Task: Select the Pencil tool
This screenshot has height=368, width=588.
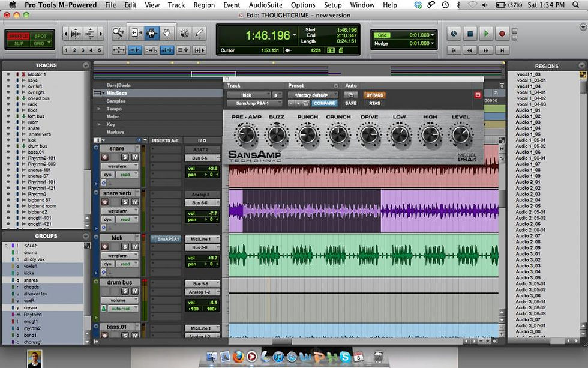Action: pyautogui.click(x=199, y=34)
